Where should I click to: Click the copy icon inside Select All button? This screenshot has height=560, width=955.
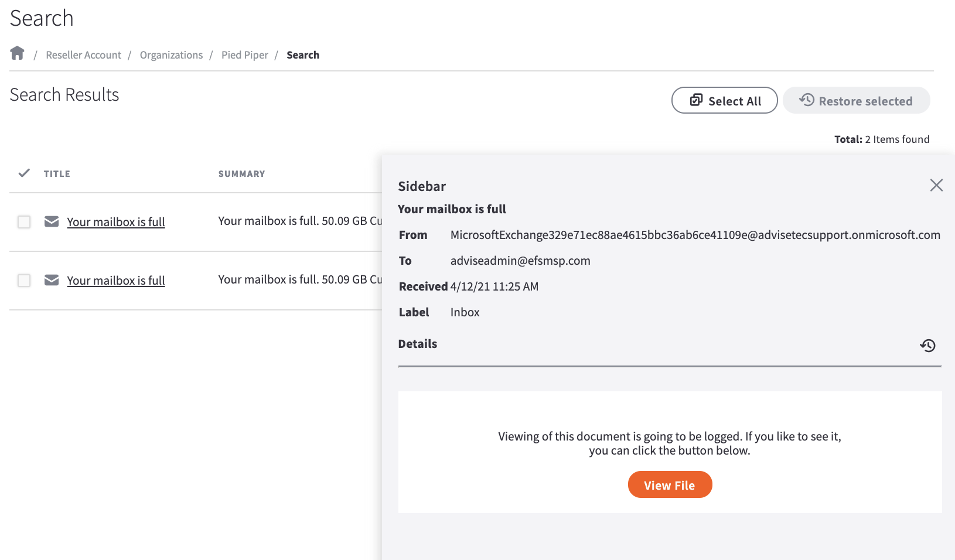695,100
